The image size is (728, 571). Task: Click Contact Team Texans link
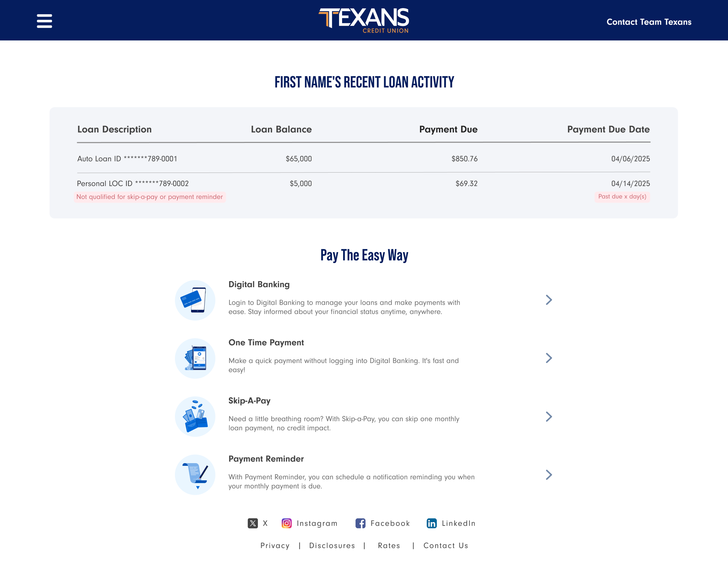pyautogui.click(x=649, y=22)
